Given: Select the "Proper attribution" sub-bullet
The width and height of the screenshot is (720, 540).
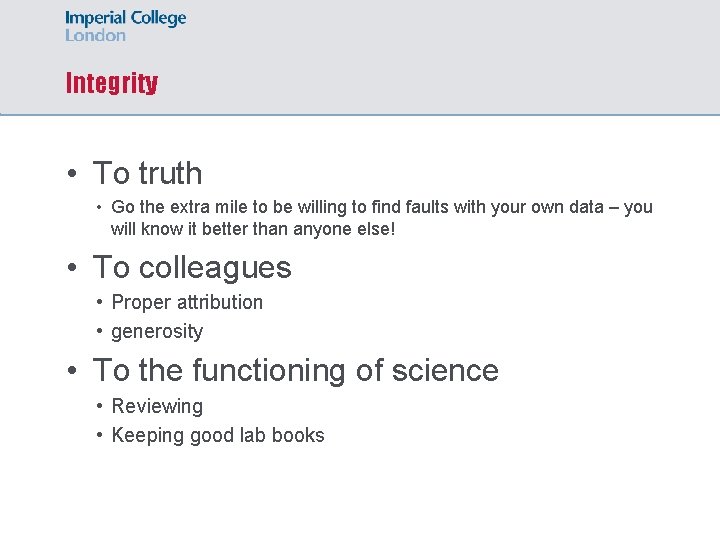Looking at the screenshot, I should [187, 303].
